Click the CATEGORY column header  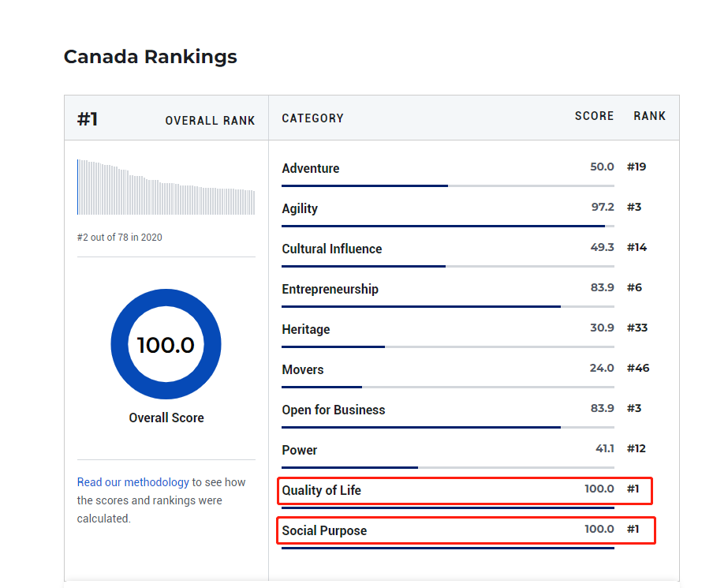pos(312,118)
